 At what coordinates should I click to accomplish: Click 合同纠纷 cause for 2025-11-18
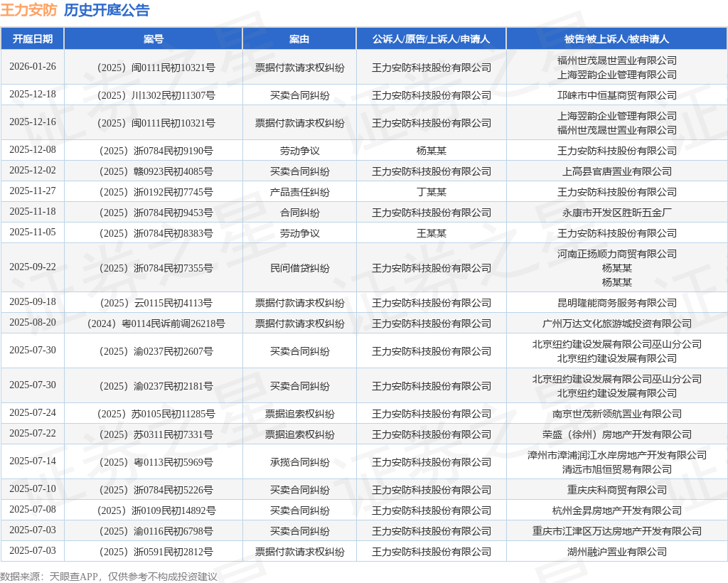pos(299,213)
